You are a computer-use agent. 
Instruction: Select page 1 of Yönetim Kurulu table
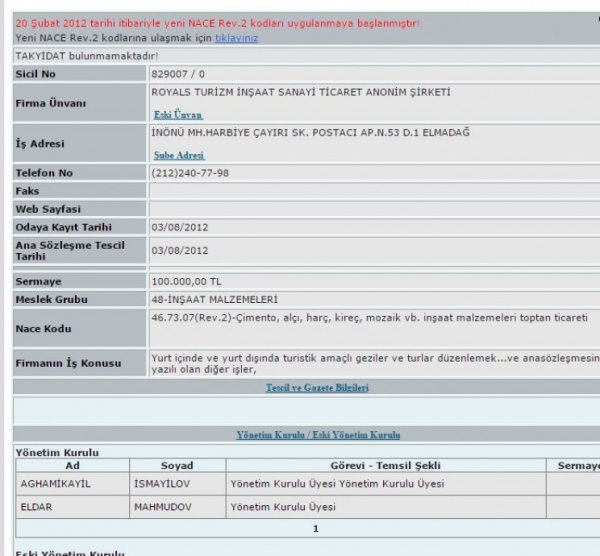coord(316,529)
